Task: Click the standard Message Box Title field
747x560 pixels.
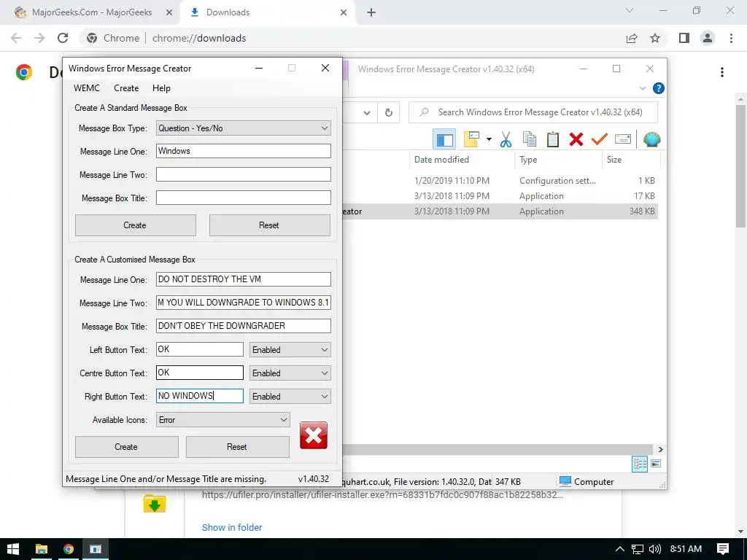Action: [x=244, y=198]
